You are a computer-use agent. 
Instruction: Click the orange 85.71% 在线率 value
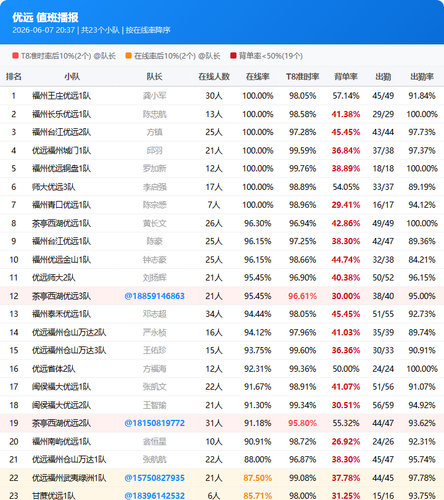click(258, 496)
